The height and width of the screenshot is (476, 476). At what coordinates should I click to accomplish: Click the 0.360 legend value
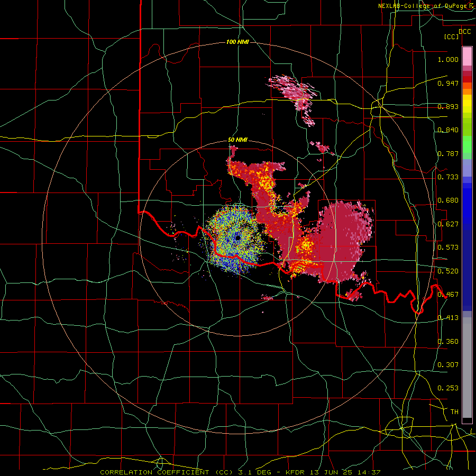[448, 342]
